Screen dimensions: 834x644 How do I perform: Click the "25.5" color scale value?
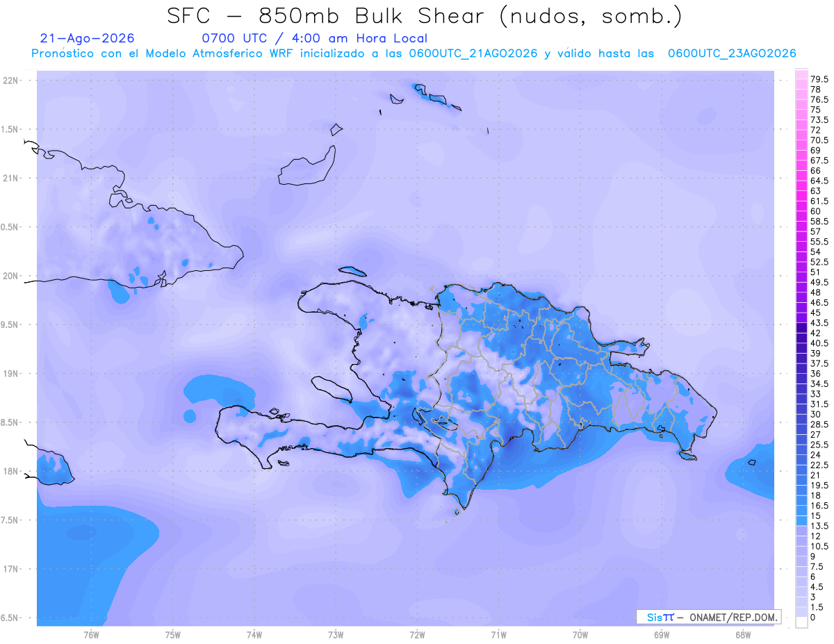[x=819, y=445]
